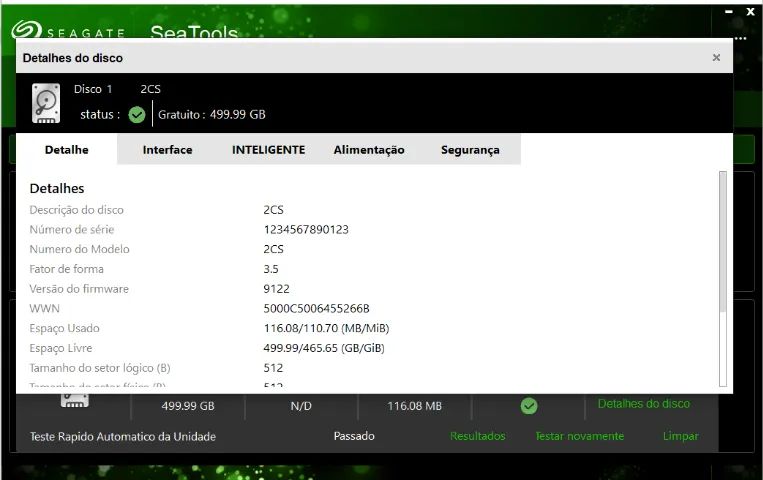The image size is (763, 480).
Task: Click the Resultados link
Action: 477,436
